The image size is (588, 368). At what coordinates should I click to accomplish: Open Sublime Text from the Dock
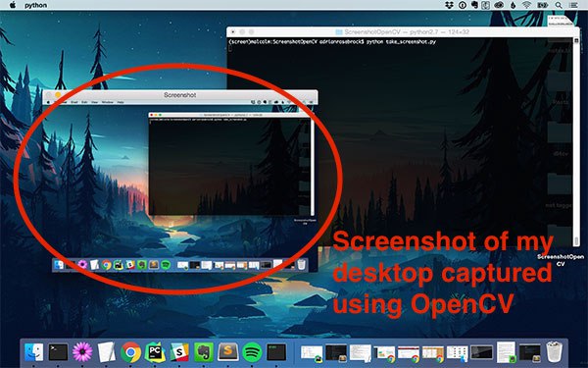point(228,352)
